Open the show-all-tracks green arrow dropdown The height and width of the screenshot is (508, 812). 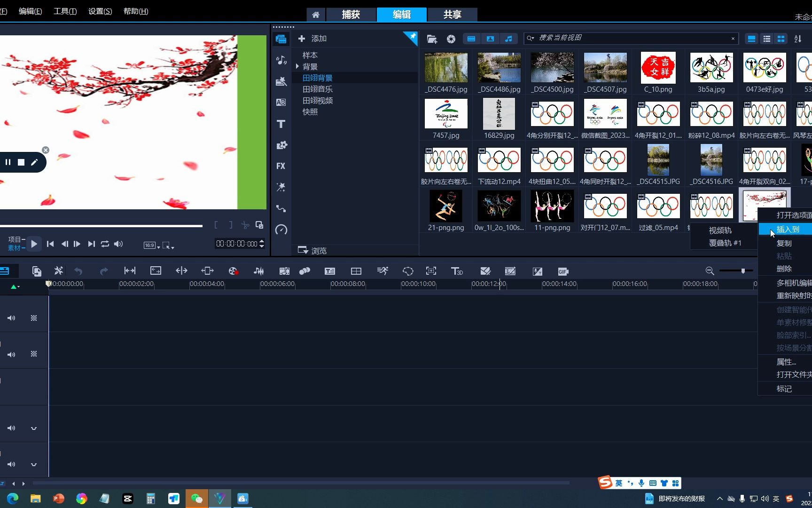point(15,286)
